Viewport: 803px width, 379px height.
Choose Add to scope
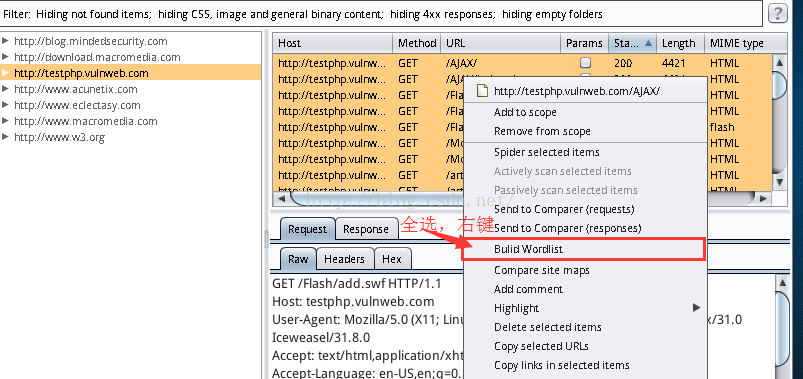point(585,112)
